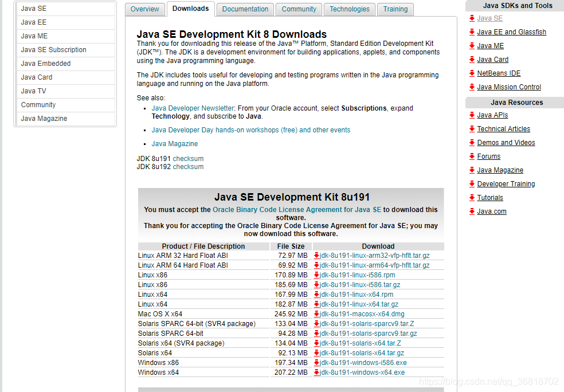This screenshot has height=392, width=564.
Task: Open Java SE in left sidebar
Action: click(x=65, y=9)
